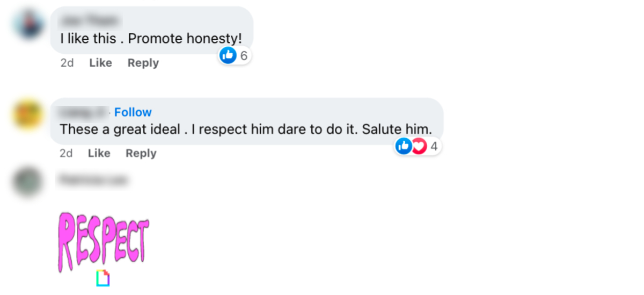Viewport: 644px width, 295px height.
Task: Open yellow profile picture of second commenter
Action: pyautogui.click(x=28, y=114)
